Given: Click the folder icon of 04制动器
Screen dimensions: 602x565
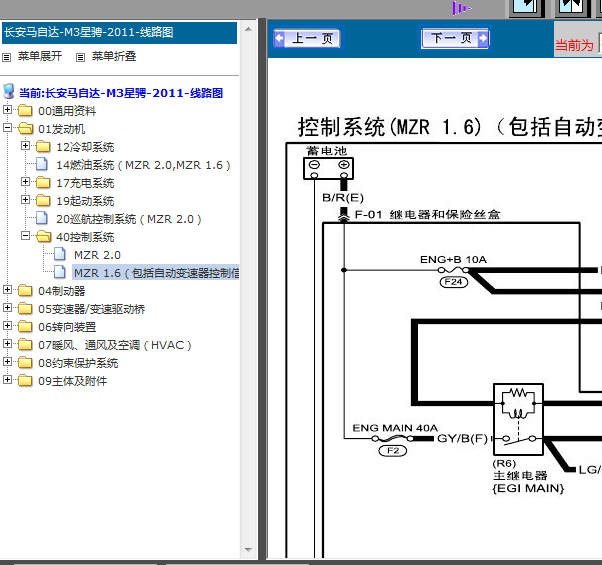Looking at the screenshot, I should tap(25, 291).
